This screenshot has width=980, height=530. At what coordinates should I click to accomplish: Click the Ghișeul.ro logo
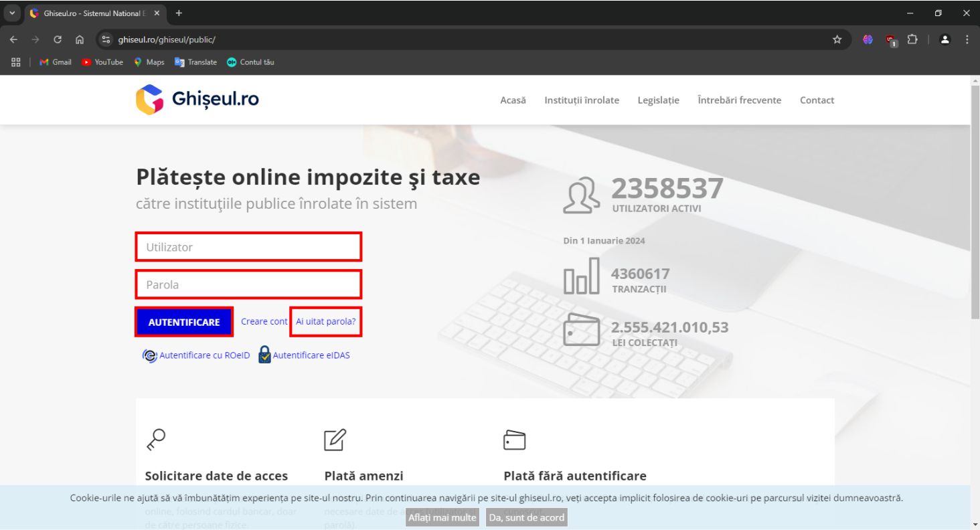197,100
